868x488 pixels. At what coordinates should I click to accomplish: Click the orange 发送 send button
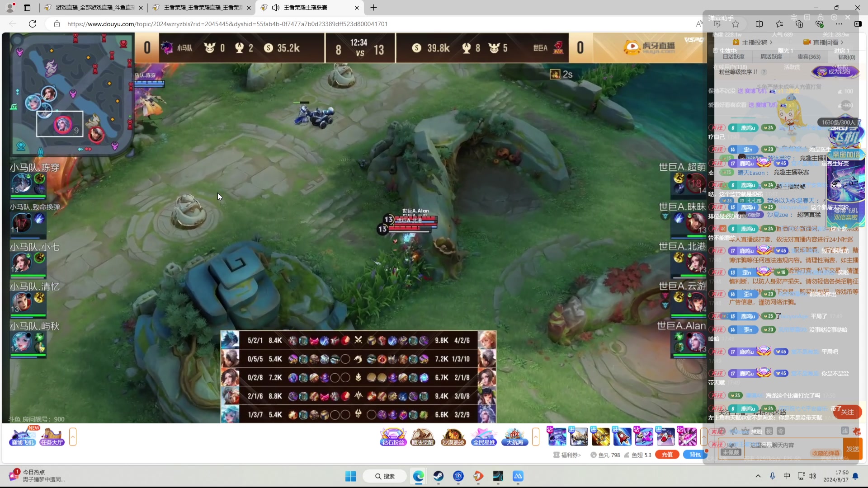(x=853, y=449)
